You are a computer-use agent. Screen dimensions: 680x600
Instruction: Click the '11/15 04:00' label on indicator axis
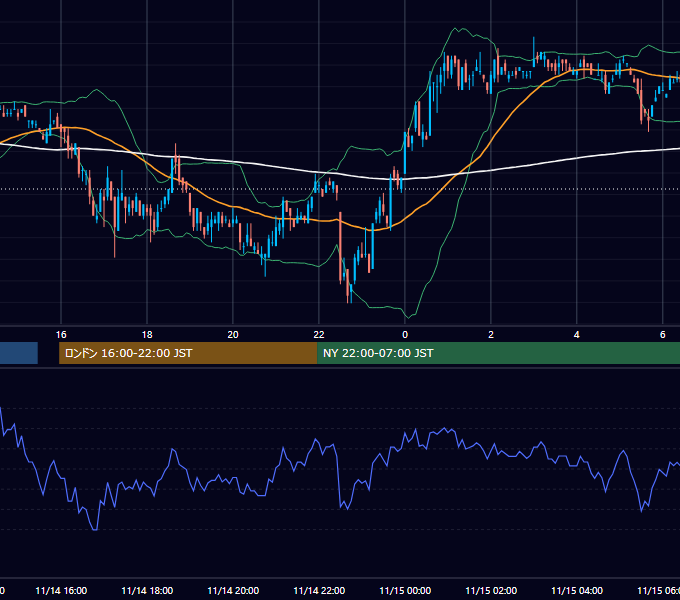[x=577, y=590]
